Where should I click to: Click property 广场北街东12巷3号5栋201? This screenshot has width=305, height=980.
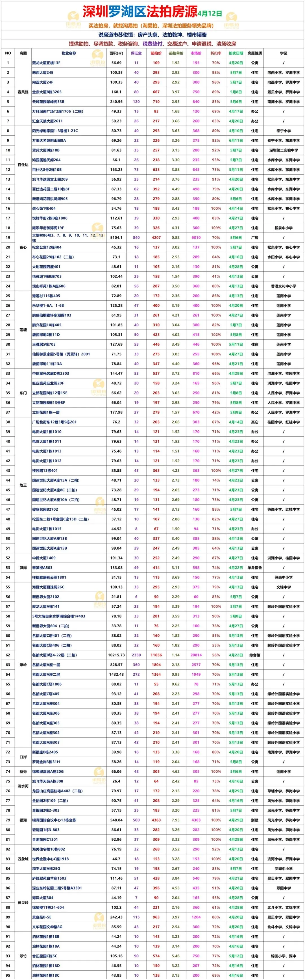(x=55, y=422)
